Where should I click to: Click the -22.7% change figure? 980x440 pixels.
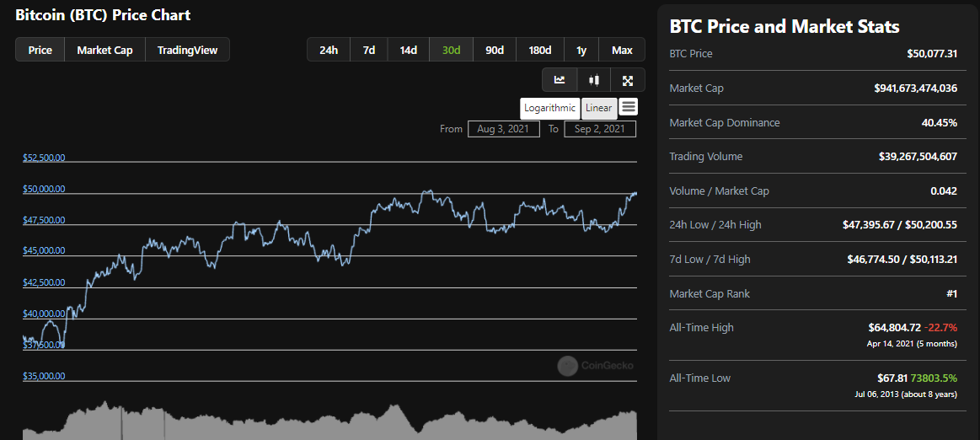940,327
